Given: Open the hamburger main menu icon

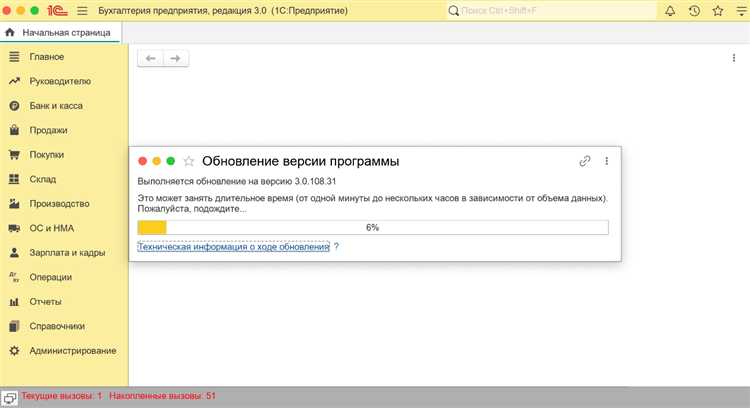Looking at the screenshot, I should [x=82, y=11].
